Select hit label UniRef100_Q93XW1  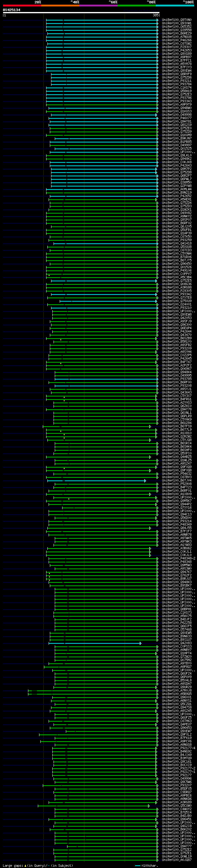click(x=177, y=23)
